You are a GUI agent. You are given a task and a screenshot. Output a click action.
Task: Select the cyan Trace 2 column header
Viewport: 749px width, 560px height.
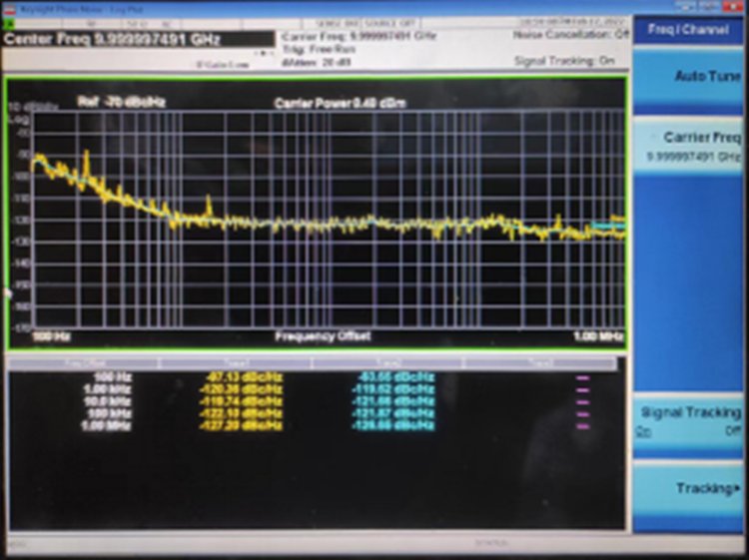pyautogui.click(x=387, y=363)
